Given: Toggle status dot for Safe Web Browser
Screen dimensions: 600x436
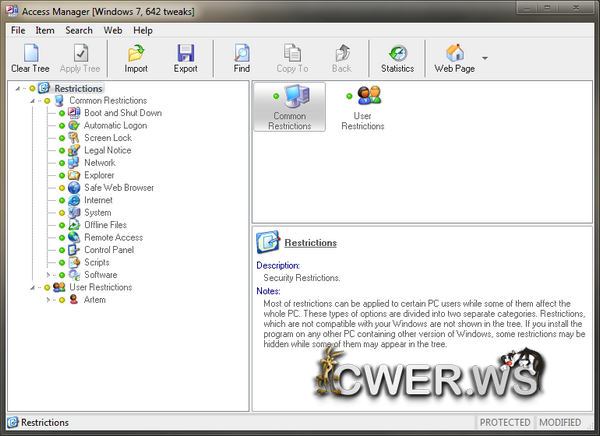Looking at the screenshot, I should pyautogui.click(x=62, y=188).
